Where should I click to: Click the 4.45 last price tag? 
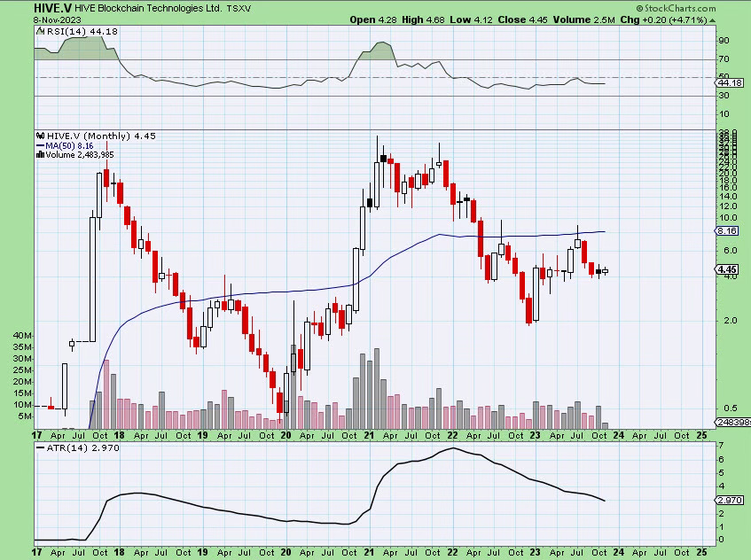pyautogui.click(x=727, y=269)
